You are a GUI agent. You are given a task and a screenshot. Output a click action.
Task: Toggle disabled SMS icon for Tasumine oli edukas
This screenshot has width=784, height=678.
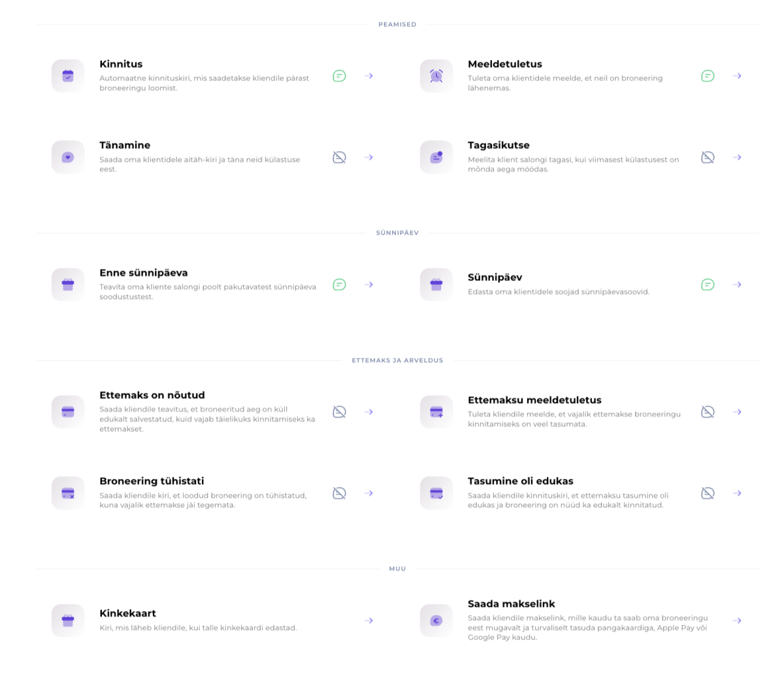[708, 493]
